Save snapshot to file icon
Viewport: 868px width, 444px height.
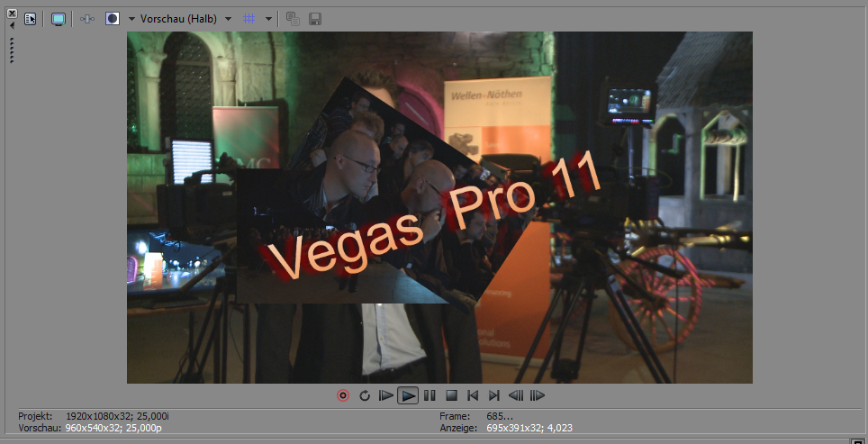tap(315, 18)
